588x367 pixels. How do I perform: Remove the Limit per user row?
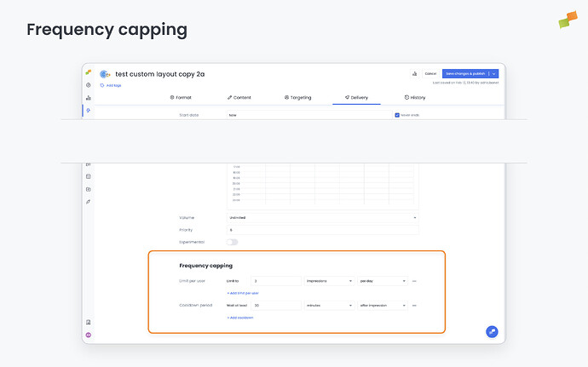tap(414, 281)
